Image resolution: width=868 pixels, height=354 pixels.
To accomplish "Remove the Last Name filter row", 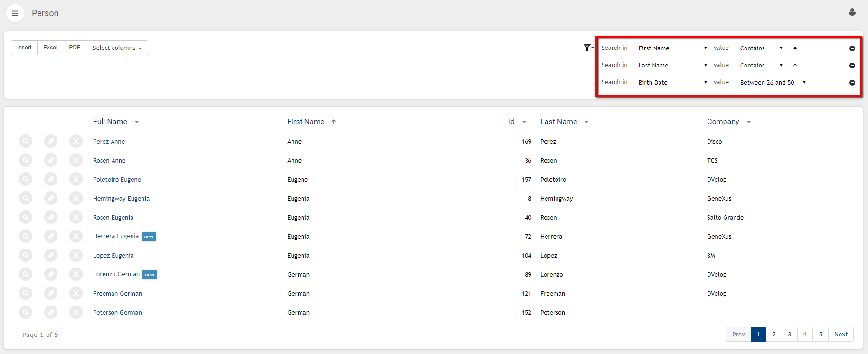I will 852,66.
